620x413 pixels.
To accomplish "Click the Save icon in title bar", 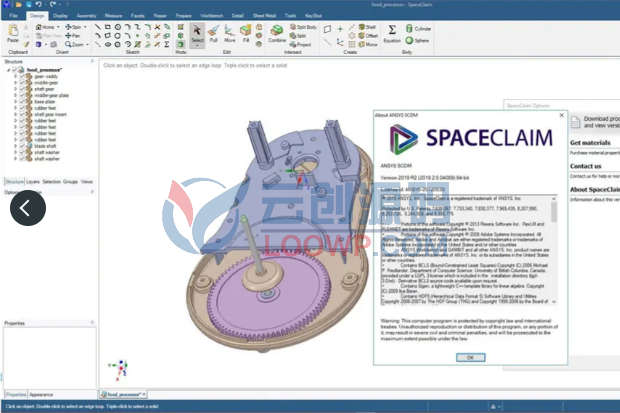I will (28, 5).
